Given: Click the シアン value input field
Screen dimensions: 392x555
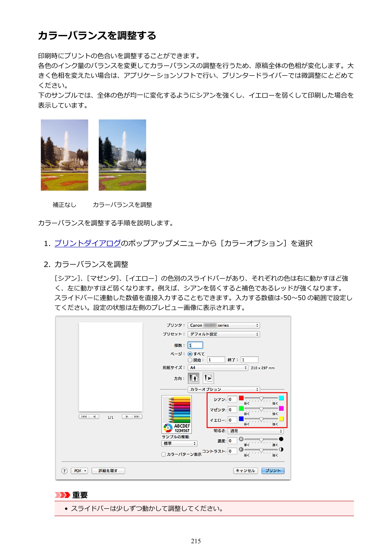Looking at the screenshot, I should point(232,399).
